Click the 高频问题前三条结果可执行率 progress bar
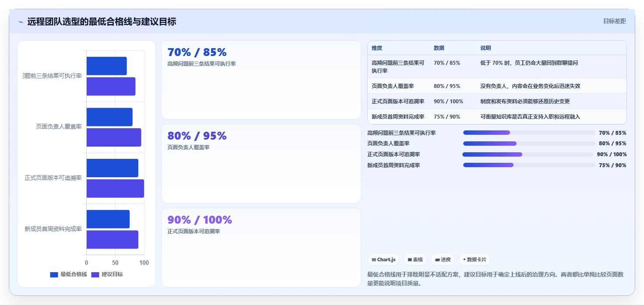 pos(529,133)
